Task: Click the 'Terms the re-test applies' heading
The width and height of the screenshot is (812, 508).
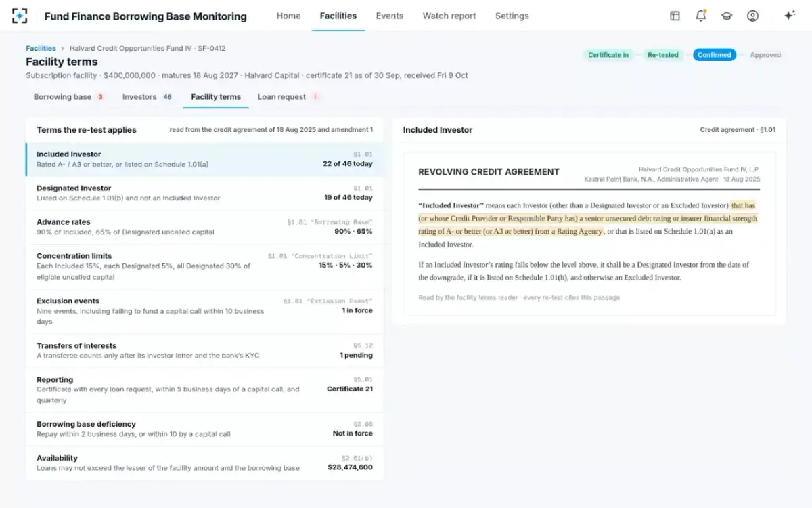Action: pos(87,130)
